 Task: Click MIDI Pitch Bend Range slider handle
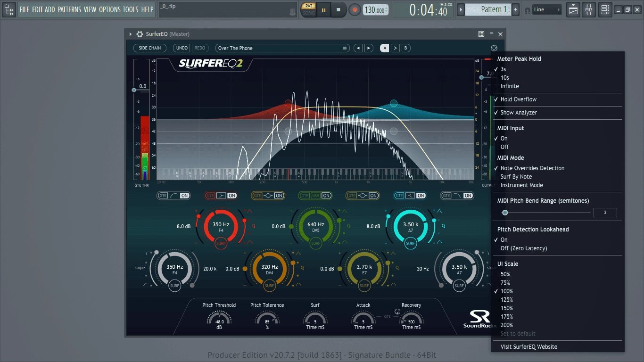coord(505,213)
